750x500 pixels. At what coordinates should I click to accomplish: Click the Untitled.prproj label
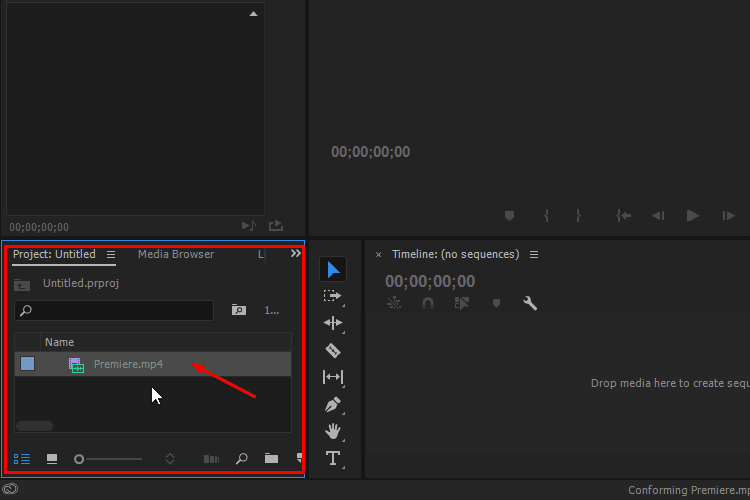(x=81, y=283)
